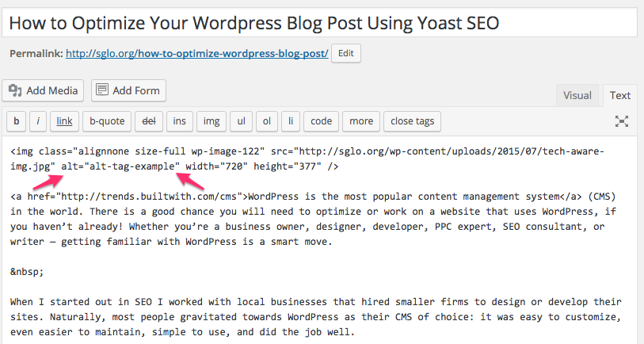Image resolution: width=644 pixels, height=344 pixels.
Task: Click the li list item button
Action: pyautogui.click(x=291, y=121)
